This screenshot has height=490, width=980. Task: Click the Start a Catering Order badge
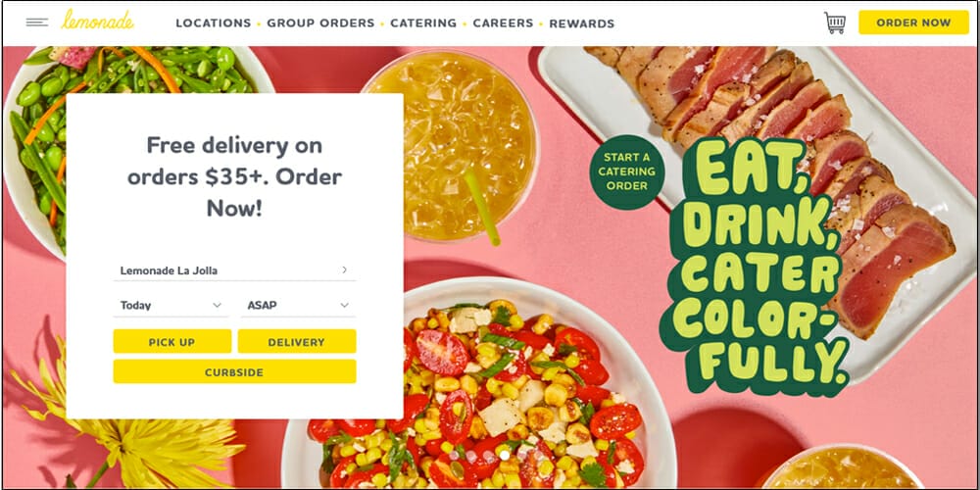pyautogui.click(x=627, y=171)
